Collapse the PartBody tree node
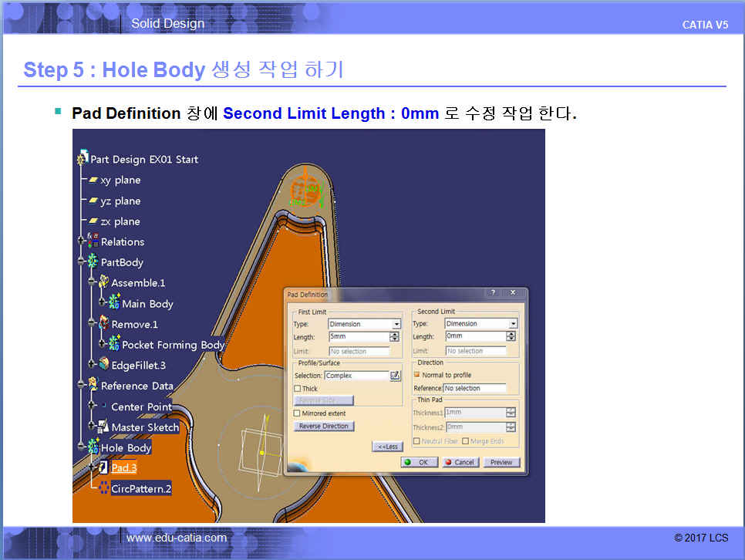 [x=82, y=262]
